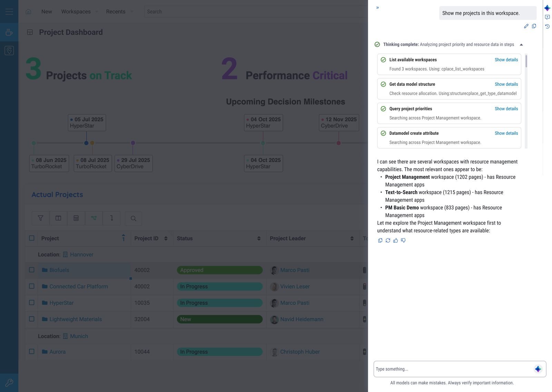Open chat history icon

click(547, 26)
